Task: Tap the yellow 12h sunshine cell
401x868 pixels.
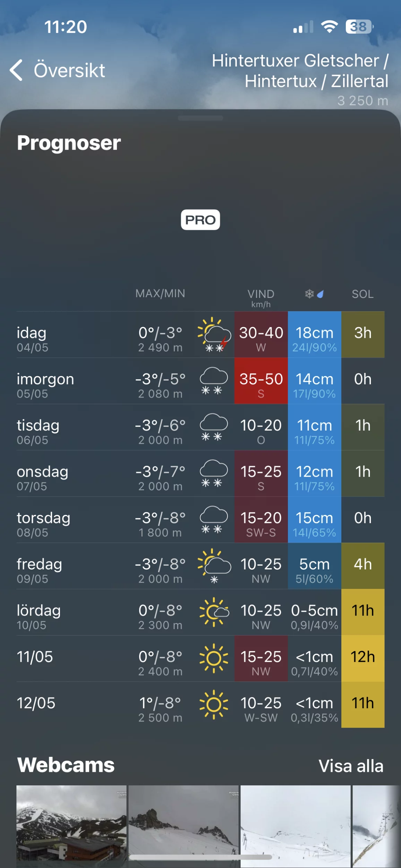Action: pos(362,658)
